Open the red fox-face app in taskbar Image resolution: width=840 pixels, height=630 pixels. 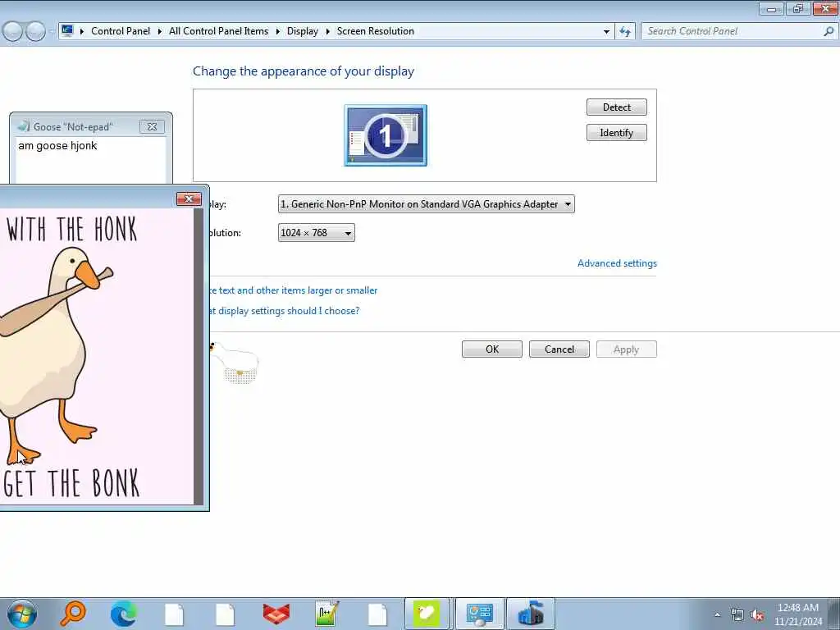click(276, 614)
